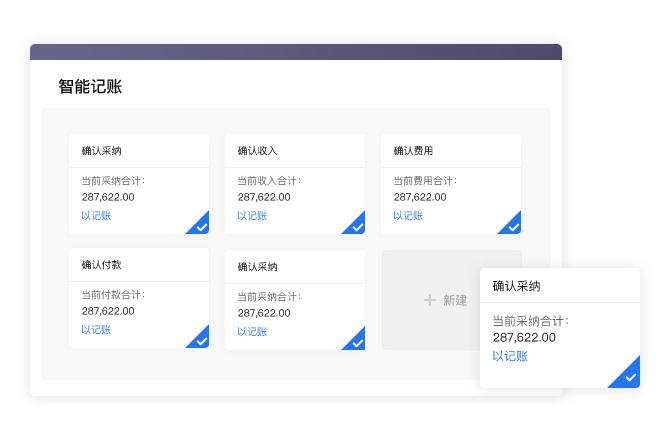This screenshot has height=440, width=670.
Task: Click 以记账 in the top-row 确认采纳 card
Action: click(x=96, y=215)
